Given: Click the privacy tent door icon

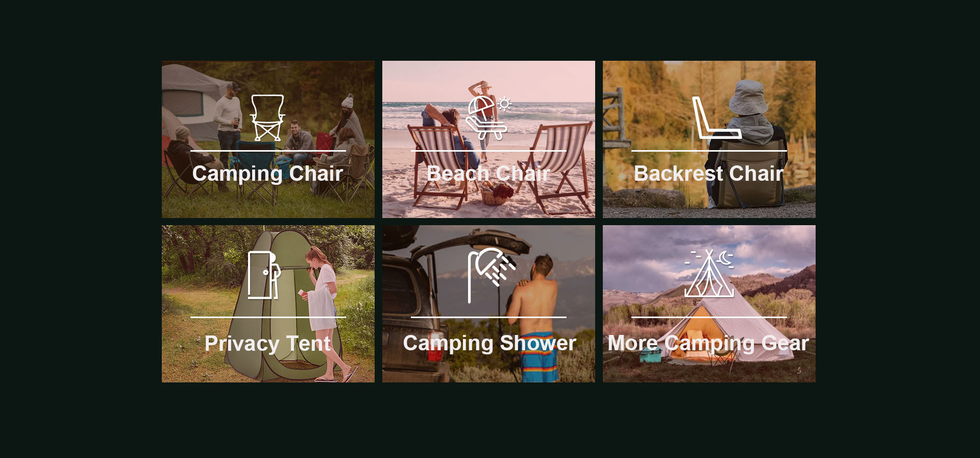Looking at the screenshot, I should pyautogui.click(x=264, y=275).
